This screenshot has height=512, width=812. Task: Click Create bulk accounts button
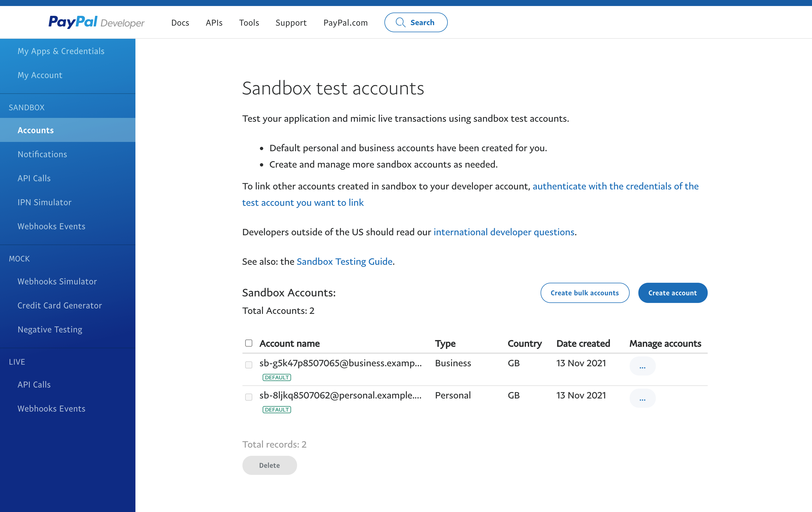pos(584,293)
